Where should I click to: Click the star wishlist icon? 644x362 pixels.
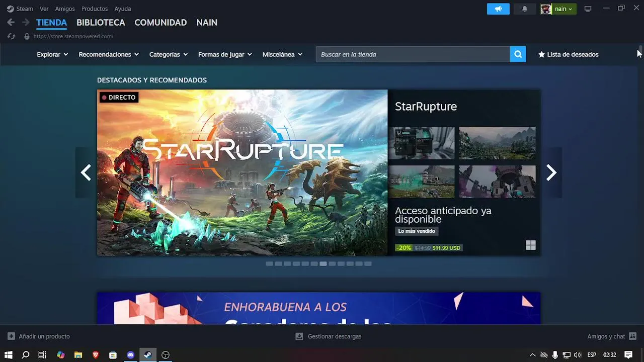pyautogui.click(x=541, y=54)
